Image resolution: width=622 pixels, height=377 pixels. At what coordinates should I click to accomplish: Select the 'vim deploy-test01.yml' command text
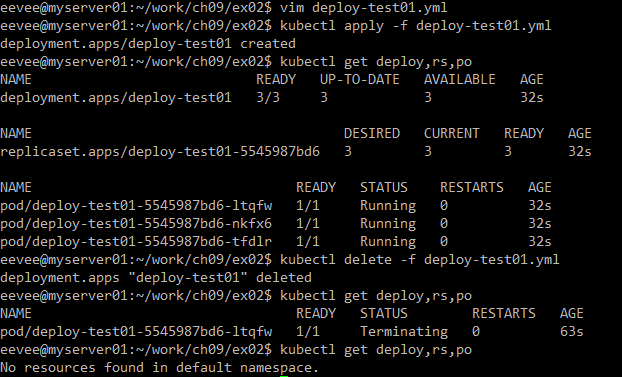[x=363, y=8]
